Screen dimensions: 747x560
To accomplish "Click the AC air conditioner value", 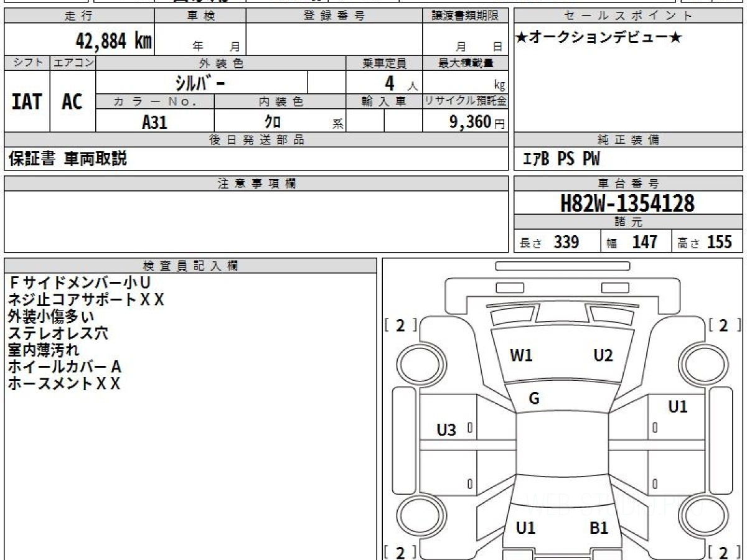I will pyautogui.click(x=72, y=101).
